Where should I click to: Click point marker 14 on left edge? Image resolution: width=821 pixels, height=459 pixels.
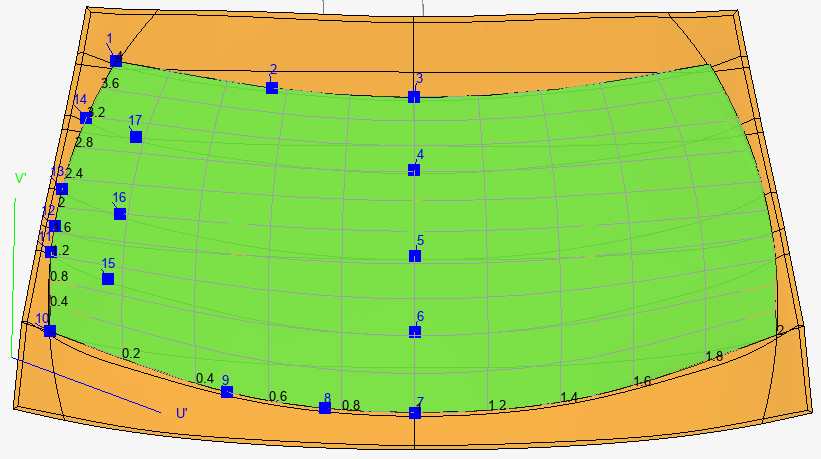pos(86,118)
